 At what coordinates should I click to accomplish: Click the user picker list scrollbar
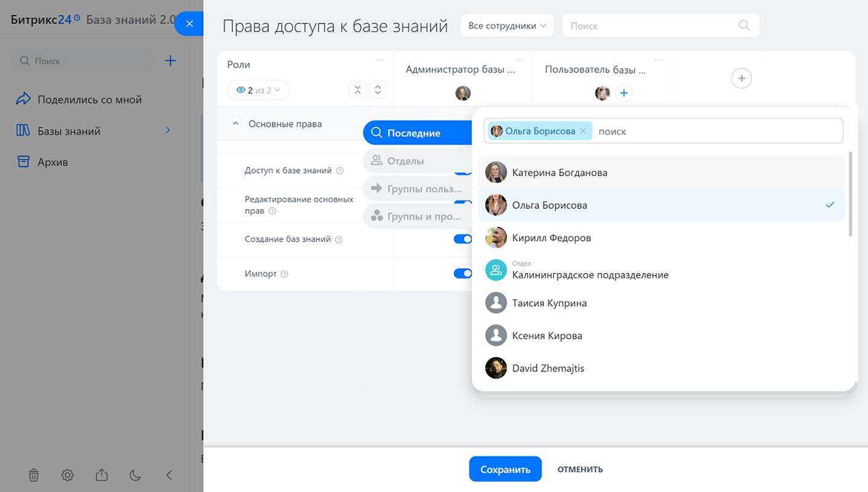point(851,194)
